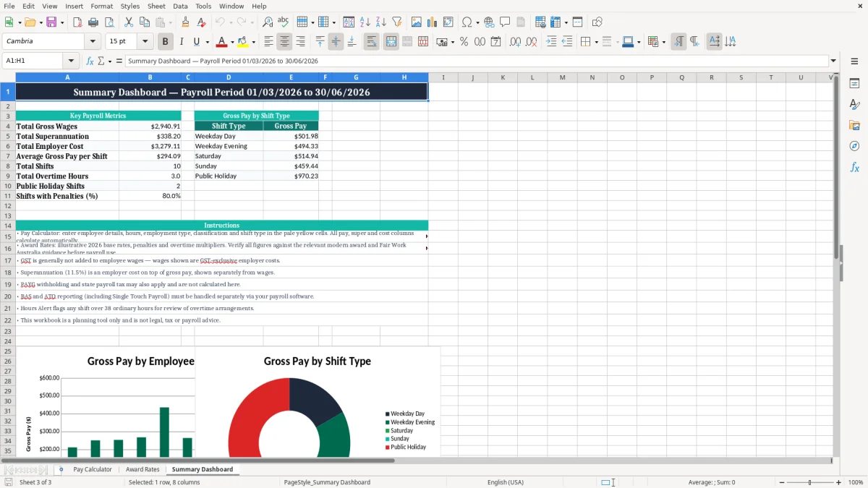Screen dimensions: 868x488
Task: Toggle Align Left
Action: coord(268,42)
